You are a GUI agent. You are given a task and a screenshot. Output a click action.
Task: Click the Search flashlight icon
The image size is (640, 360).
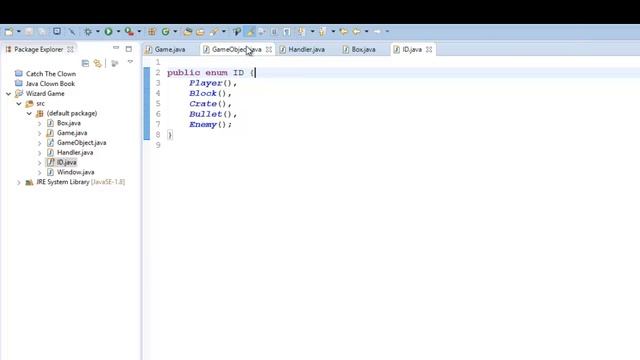[x=214, y=31]
